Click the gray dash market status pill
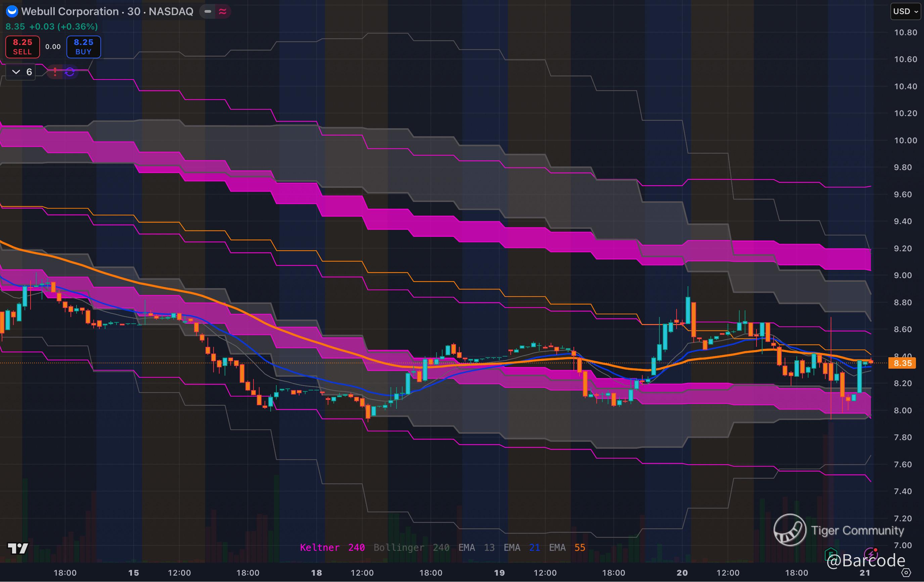 tap(207, 11)
